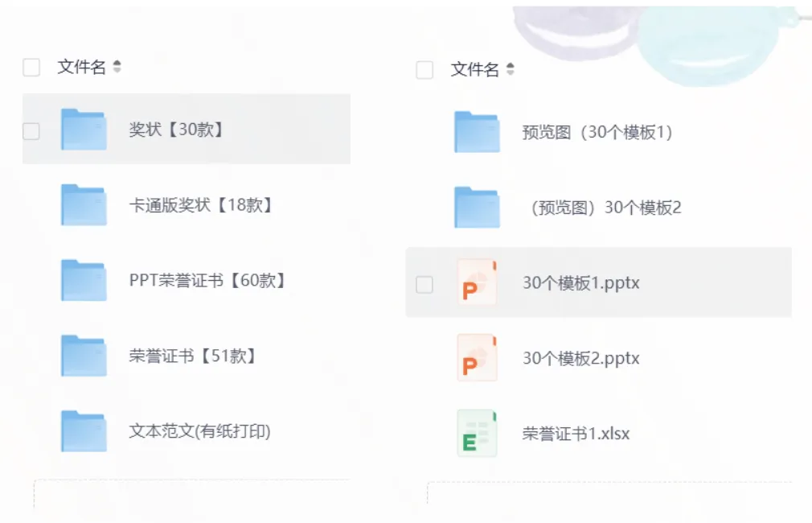Open the folder name 卡通版奖状【18款】

point(201,205)
